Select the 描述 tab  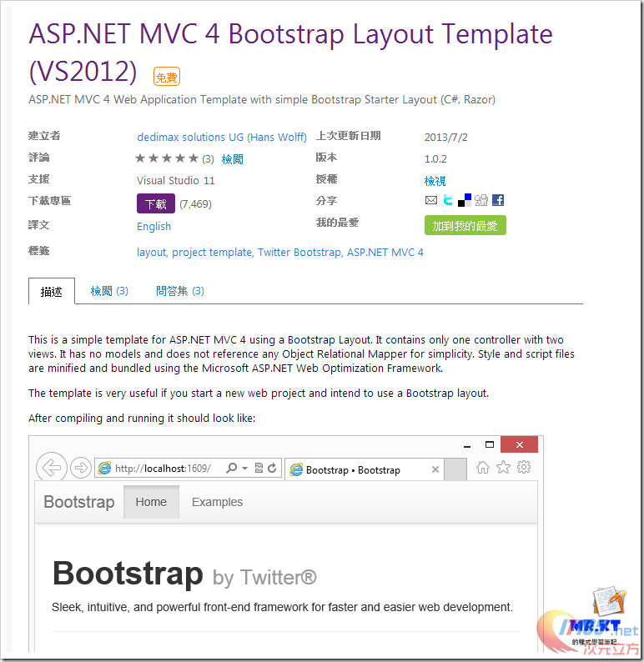(52, 291)
